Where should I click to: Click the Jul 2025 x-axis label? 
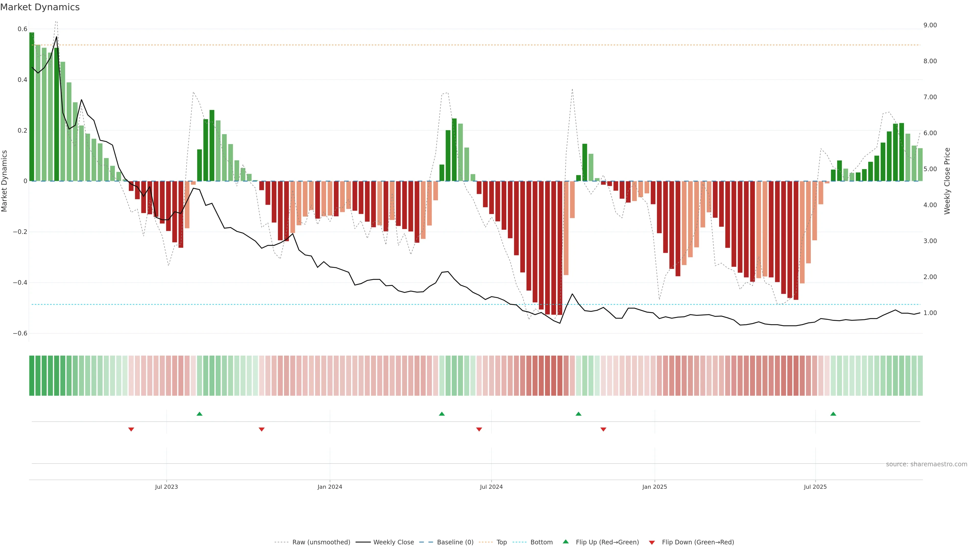point(815,487)
